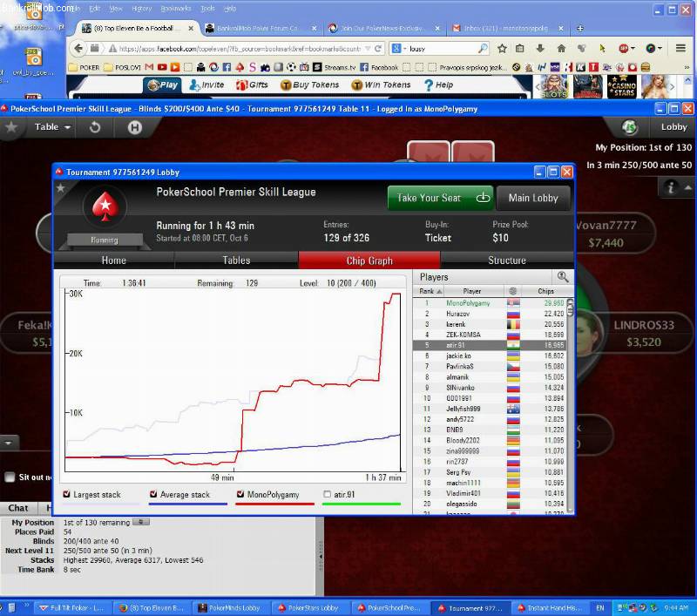Open the Structure tab
Screen dimensions: 697x616
507,261
